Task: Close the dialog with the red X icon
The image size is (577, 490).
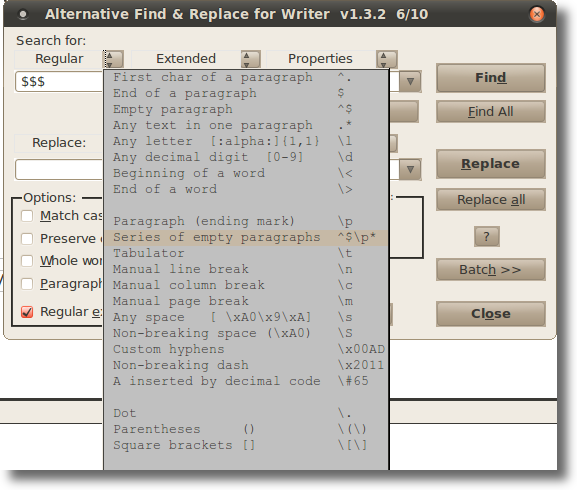Action: pos(537,14)
